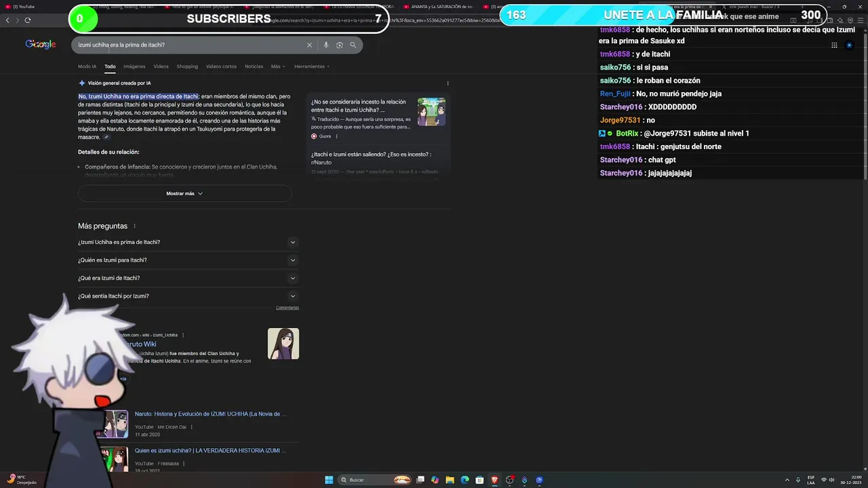Switch to 'Imágenes' tab

click(x=134, y=66)
